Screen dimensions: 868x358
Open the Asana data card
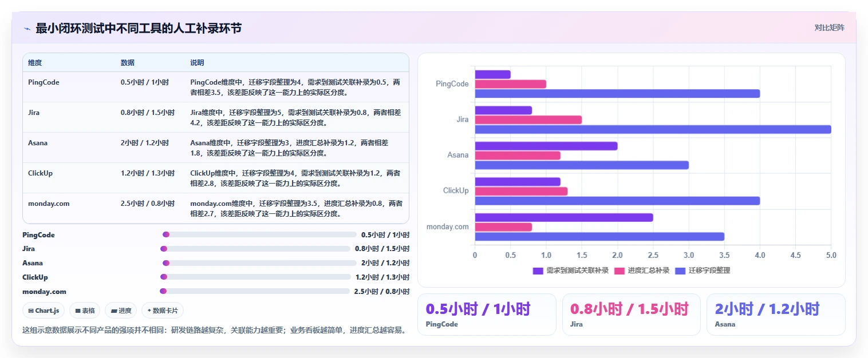coord(776,314)
